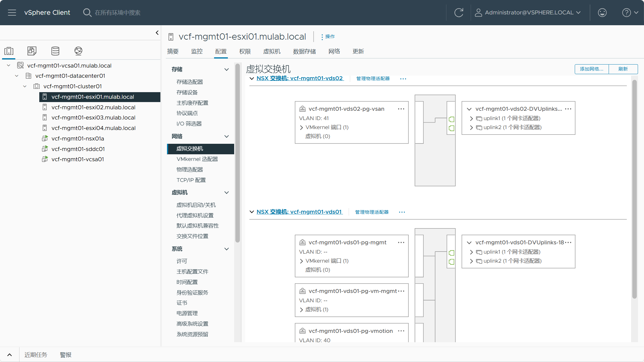The image size is (644, 362).
Task: Open more options for vcf-mgmt01-vds01 switch
Action: [x=402, y=212]
